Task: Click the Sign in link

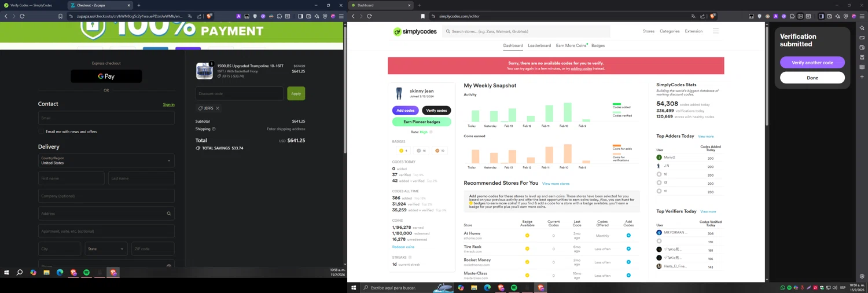Action: click(x=169, y=105)
